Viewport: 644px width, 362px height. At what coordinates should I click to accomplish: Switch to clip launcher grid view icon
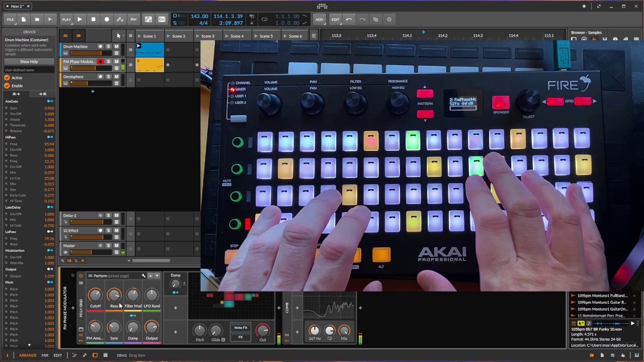pyautogui.click(x=65, y=36)
